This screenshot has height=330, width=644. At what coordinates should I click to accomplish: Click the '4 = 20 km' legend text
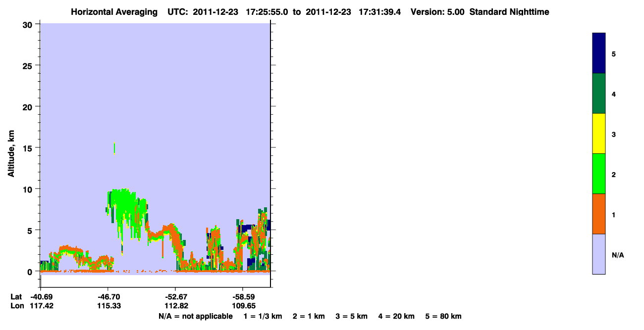[396, 316]
